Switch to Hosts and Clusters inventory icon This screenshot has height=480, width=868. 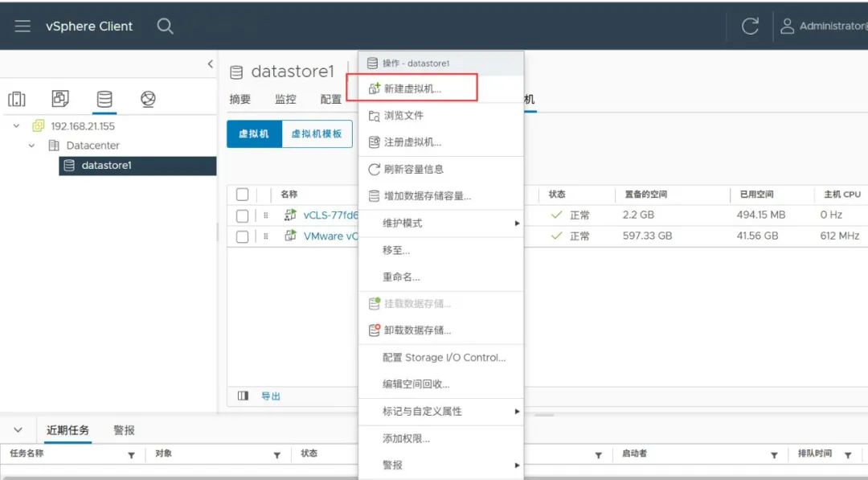pos(17,99)
